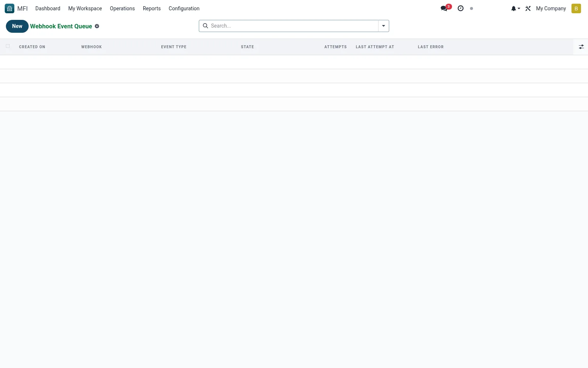This screenshot has width=588, height=368.
Task: Click the grey status dot indicator
Action: coord(472,8)
